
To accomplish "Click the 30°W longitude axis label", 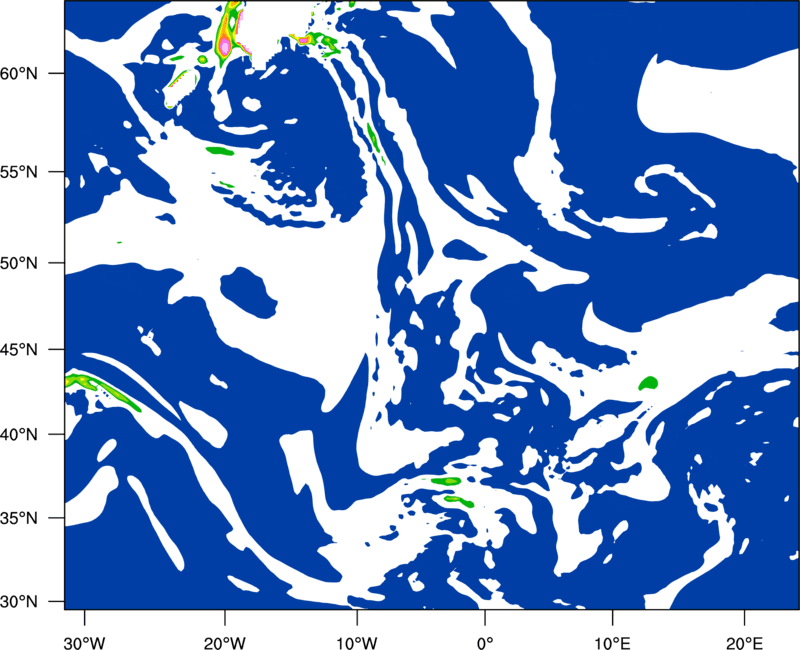I will point(84,642).
